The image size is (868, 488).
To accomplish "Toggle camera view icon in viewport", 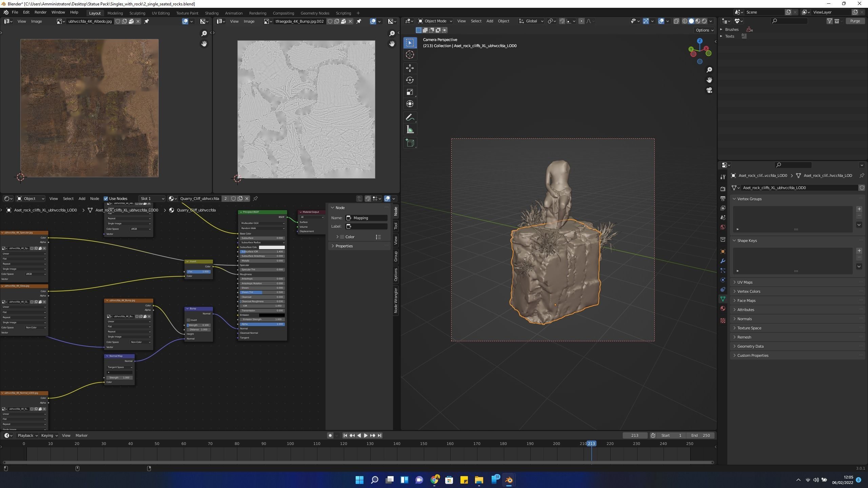I will [x=709, y=90].
